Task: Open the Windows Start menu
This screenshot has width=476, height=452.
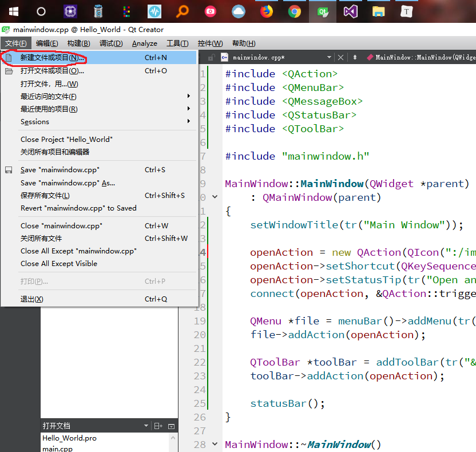Action: [14, 11]
